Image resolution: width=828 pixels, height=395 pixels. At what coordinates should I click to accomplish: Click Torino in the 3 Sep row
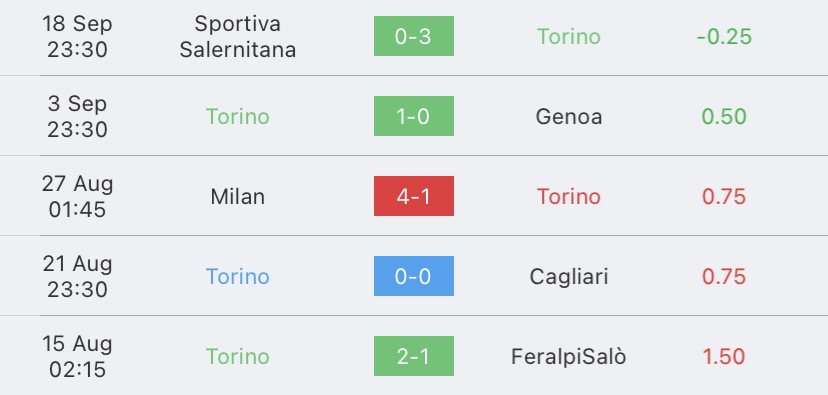(238, 117)
